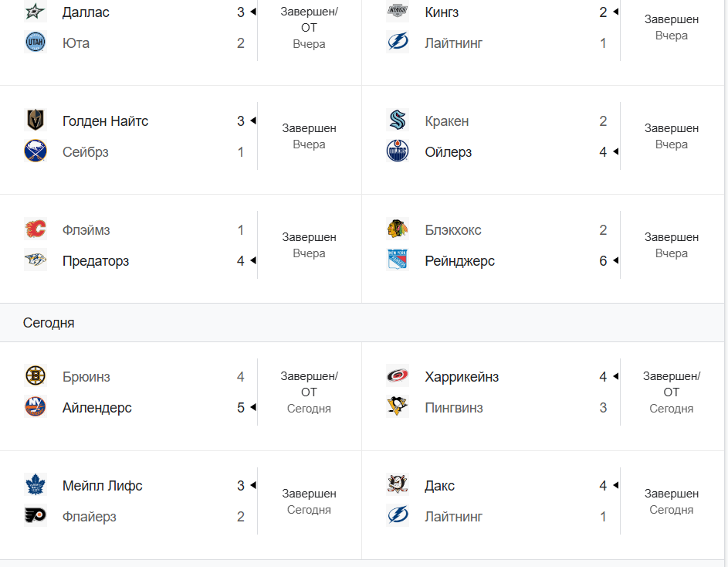The width and height of the screenshot is (728, 567).
Task: Click the Edmonton Oilers logo
Action: point(398,151)
